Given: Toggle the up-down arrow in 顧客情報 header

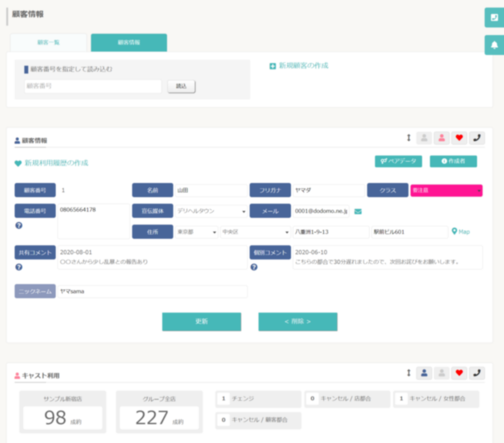Looking at the screenshot, I should [409, 138].
